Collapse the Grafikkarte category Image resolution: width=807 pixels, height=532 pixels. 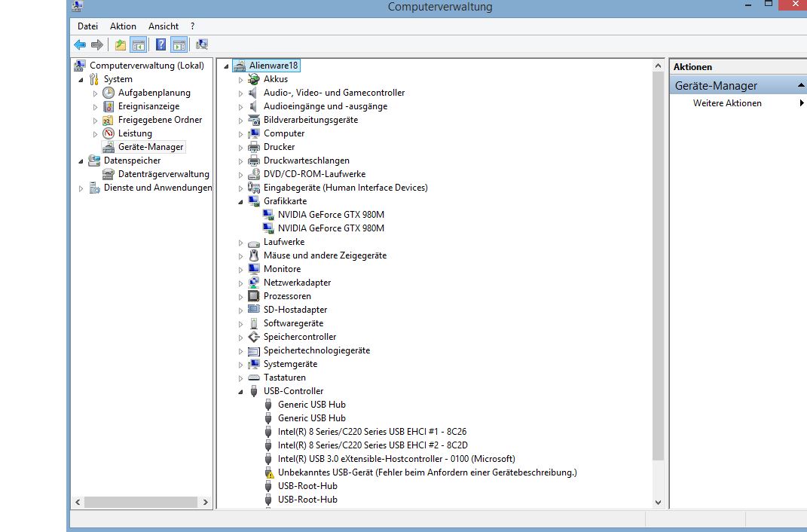[241, 202]
